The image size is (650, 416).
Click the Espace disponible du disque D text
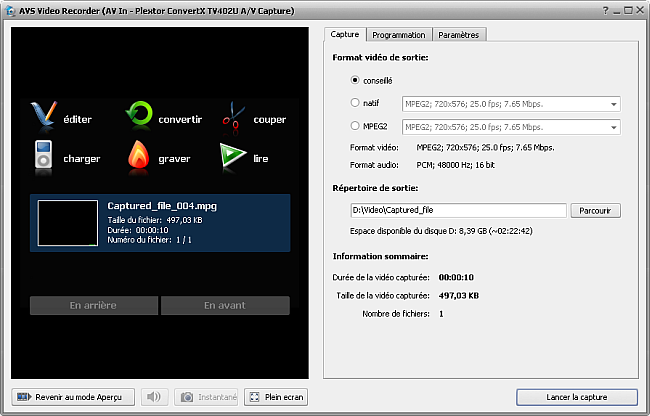coord(441,231)
